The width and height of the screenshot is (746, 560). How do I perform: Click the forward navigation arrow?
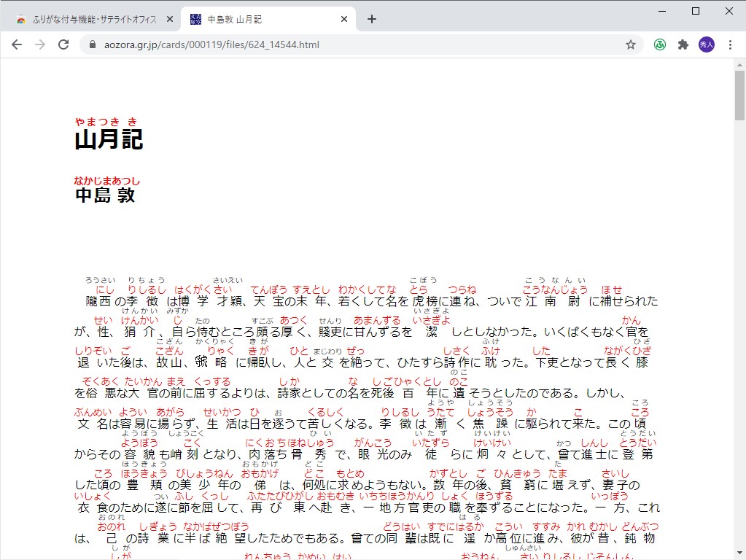point(40,44)
